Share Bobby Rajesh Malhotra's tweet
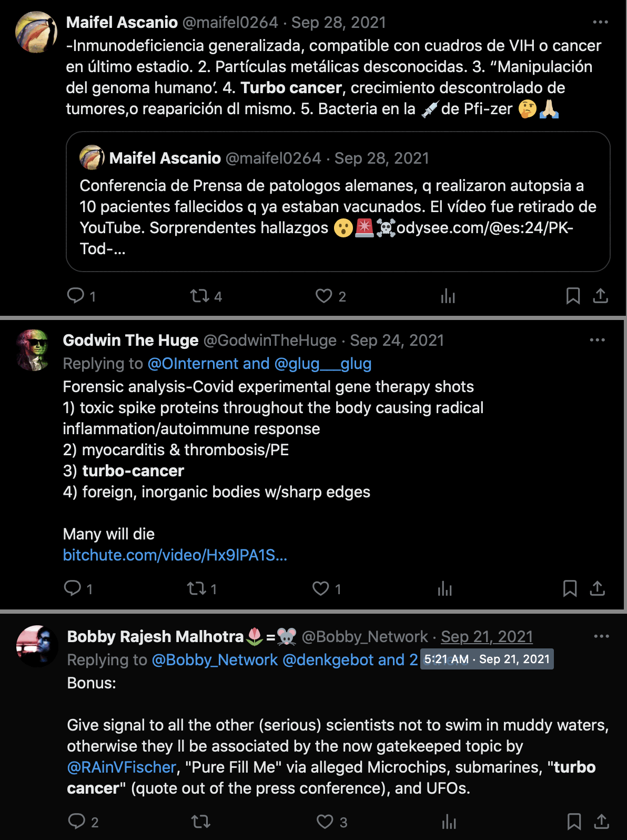627x840 pixels. (x=601, y=821)
